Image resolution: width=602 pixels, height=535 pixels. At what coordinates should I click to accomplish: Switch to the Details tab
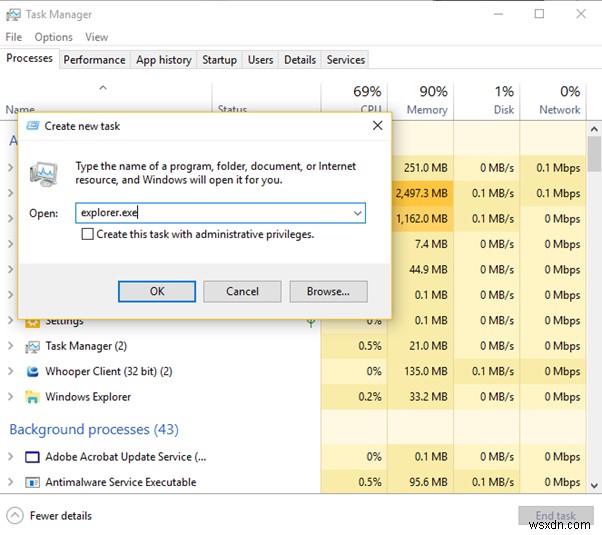(x=300, y=60)
